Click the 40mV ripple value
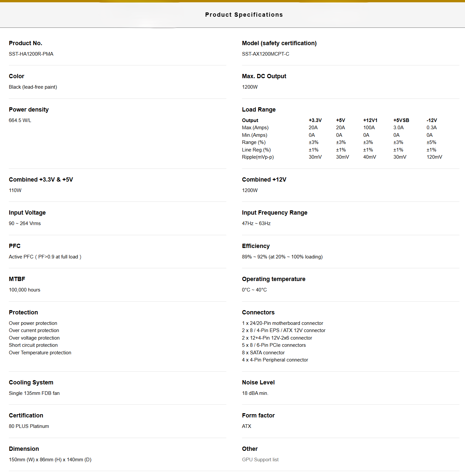 point(370,157)
